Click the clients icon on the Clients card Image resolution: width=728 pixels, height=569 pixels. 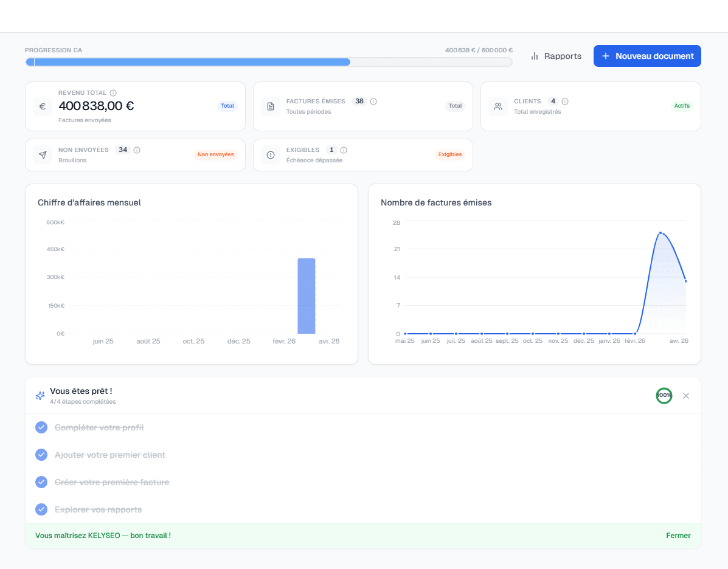pyautogui.click(x=497, y=106)
